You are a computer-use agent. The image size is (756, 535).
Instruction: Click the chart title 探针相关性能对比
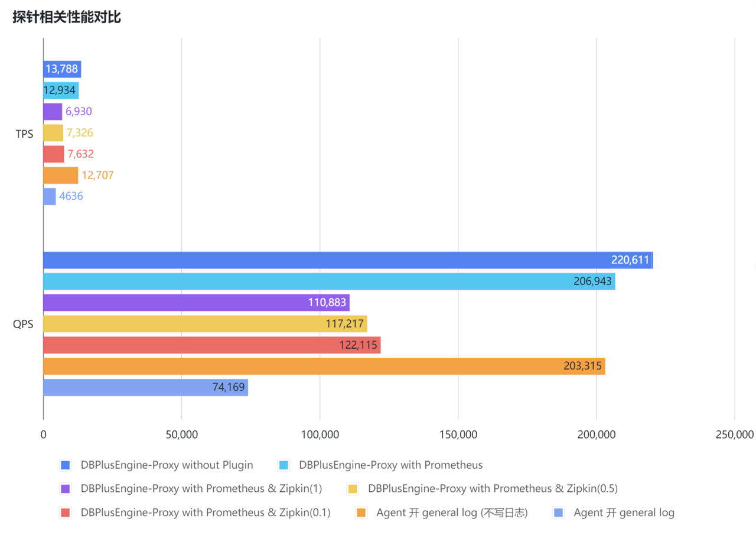point(67,17)
